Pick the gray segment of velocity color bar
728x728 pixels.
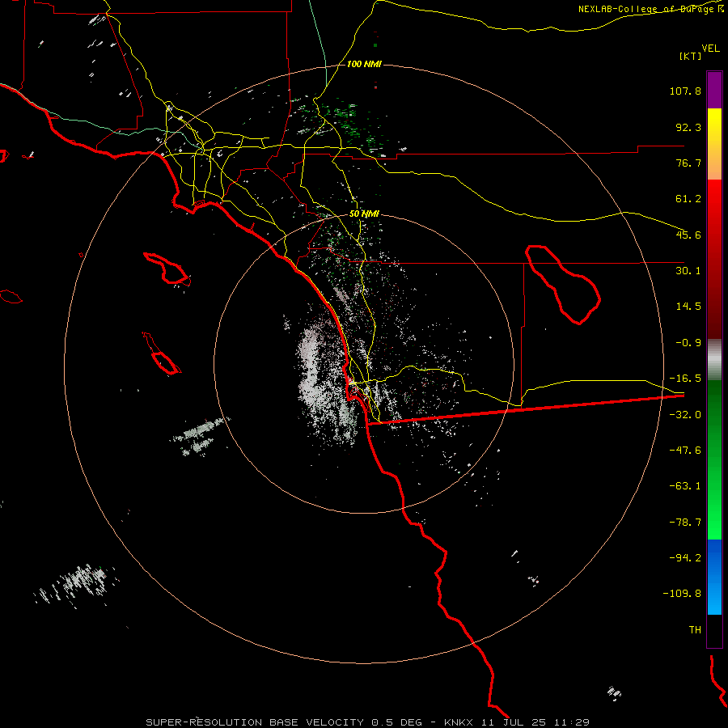click(x=714, y=360)
